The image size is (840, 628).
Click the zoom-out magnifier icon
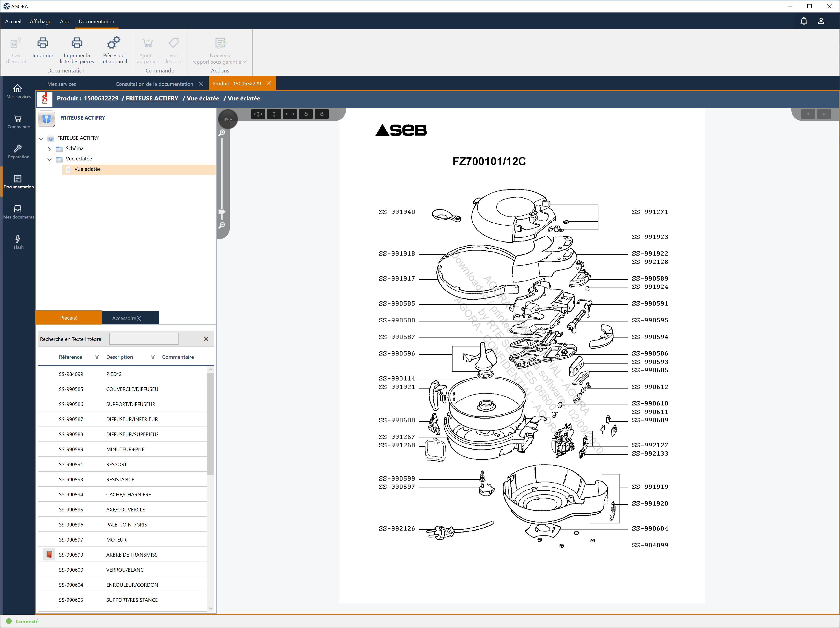[222, 226]
